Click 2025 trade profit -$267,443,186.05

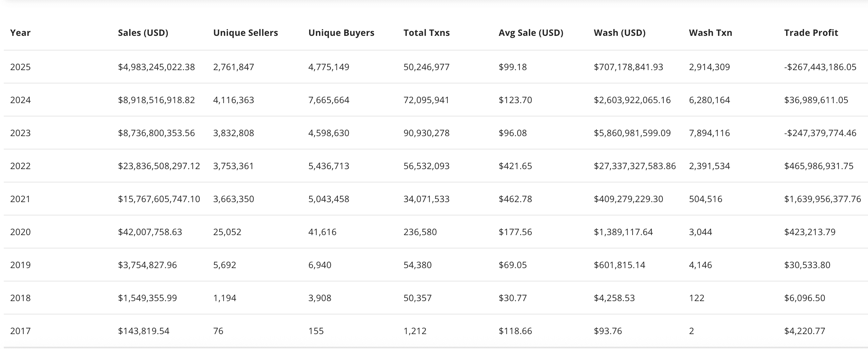pos(820,67)
